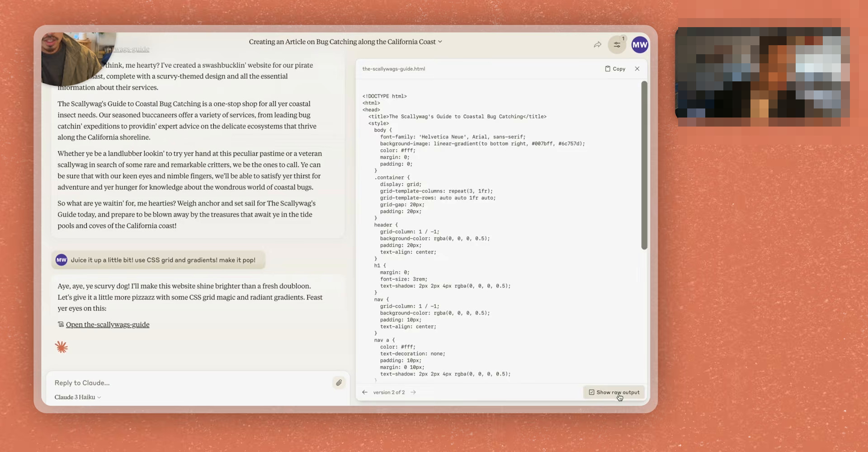Image resolution: width=868 pixels, height=452 pixels.
Task: Click the version 2 of 2 label
Action: tap(389, 392)
